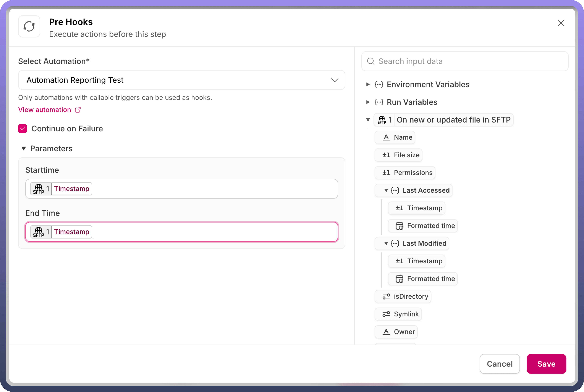The height and width of the screenshot is (392, 584).
Task: Click the Pre Hooks refresh icon
Action: (x=29, y=27)
